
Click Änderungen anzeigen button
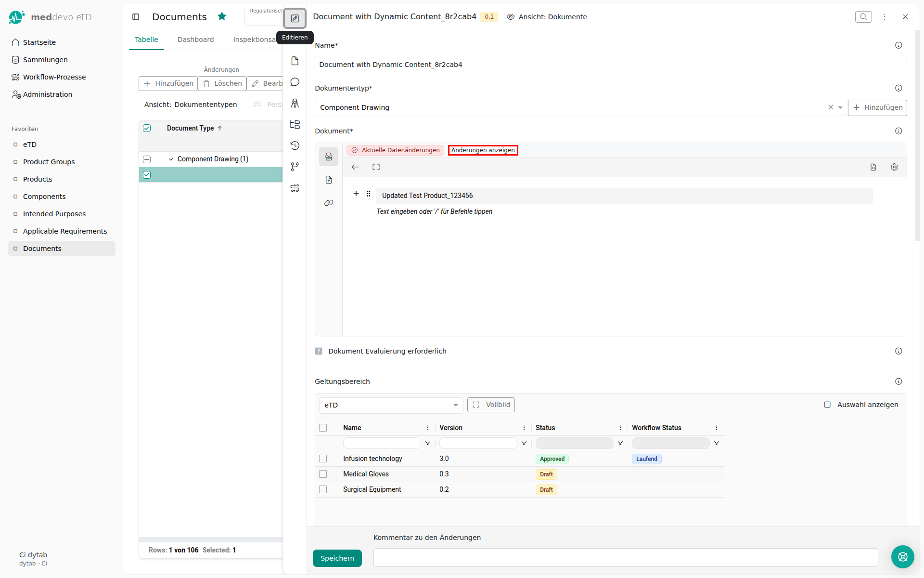(483, 150)
